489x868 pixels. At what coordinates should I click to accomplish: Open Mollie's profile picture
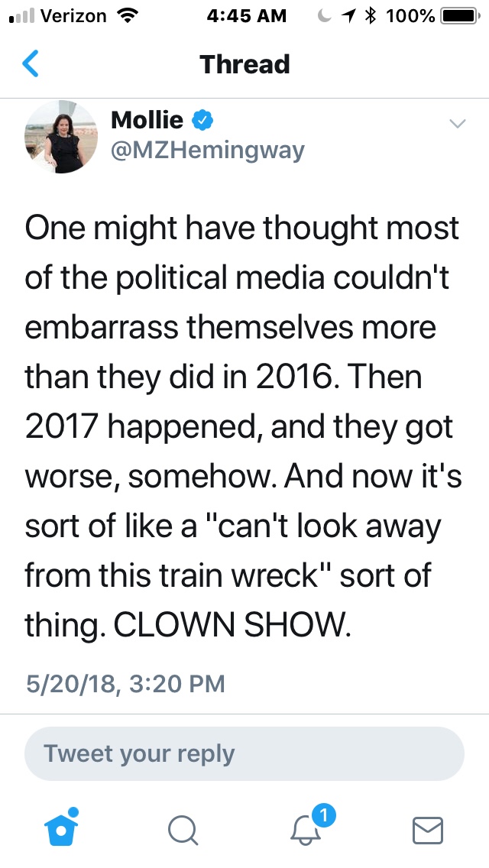tap(61, 136)
